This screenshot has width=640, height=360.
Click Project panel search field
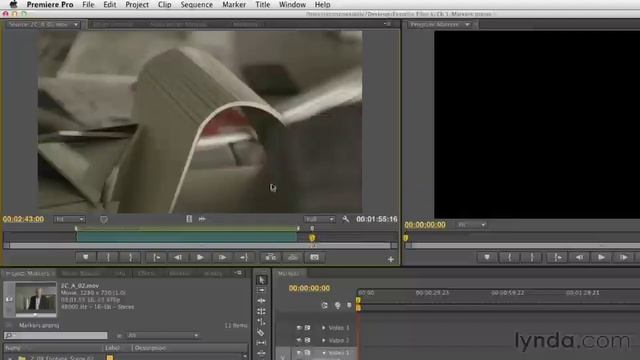pos(56,336)
